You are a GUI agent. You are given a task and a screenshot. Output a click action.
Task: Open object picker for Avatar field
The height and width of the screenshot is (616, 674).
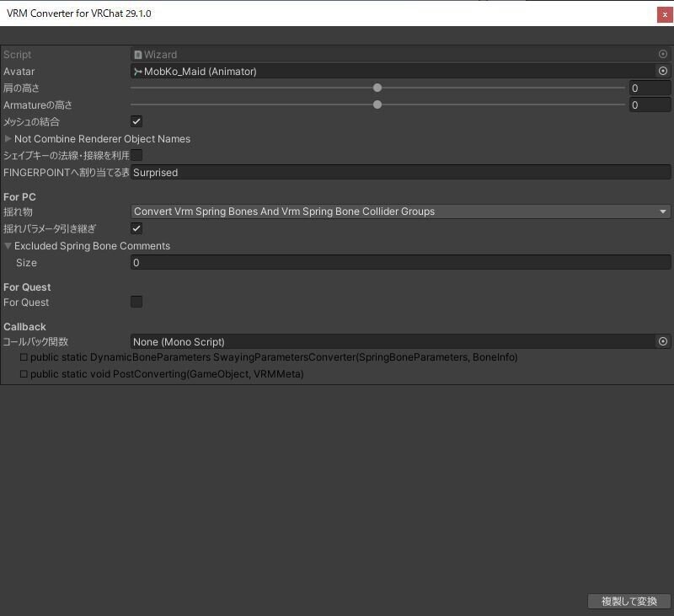coord(663,71)
